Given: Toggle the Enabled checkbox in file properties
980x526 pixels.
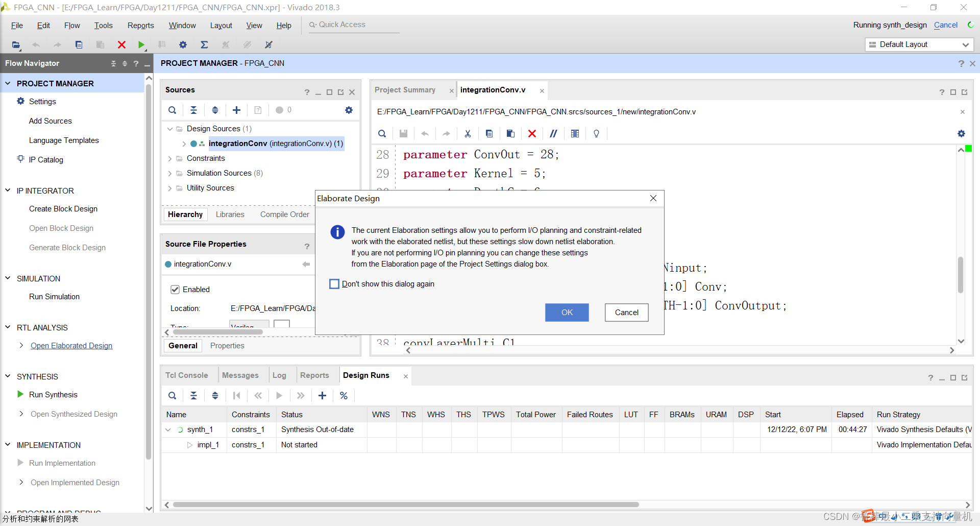Looking at the screenshot, I should point(175,290).
